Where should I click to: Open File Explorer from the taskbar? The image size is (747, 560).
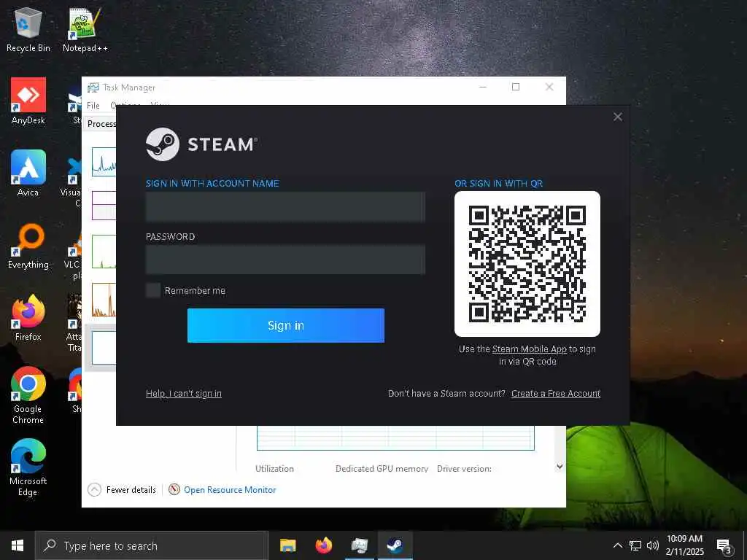[x=287, y=545]
